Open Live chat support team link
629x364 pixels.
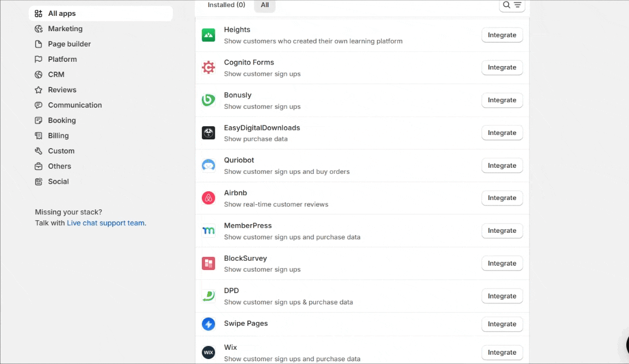[x=106, y=223]
